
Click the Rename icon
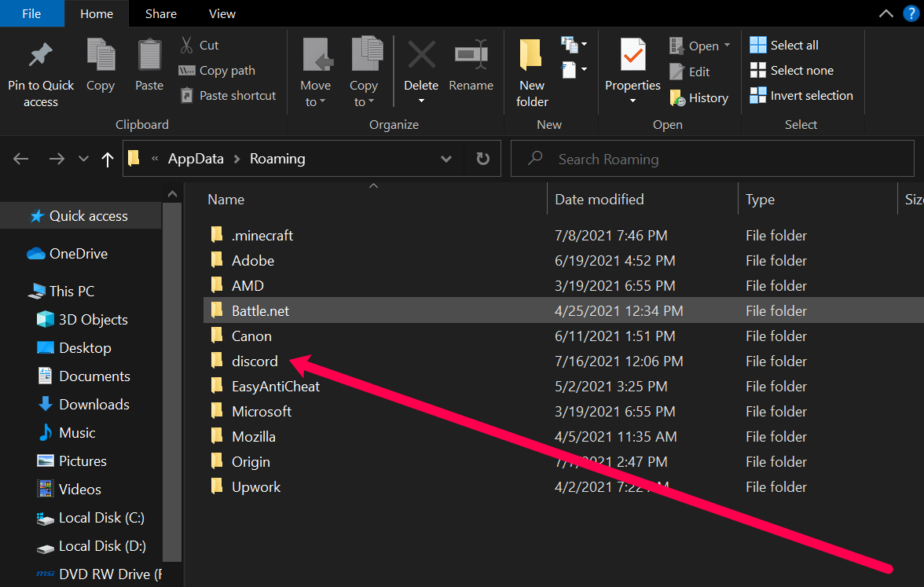(471, 55)
